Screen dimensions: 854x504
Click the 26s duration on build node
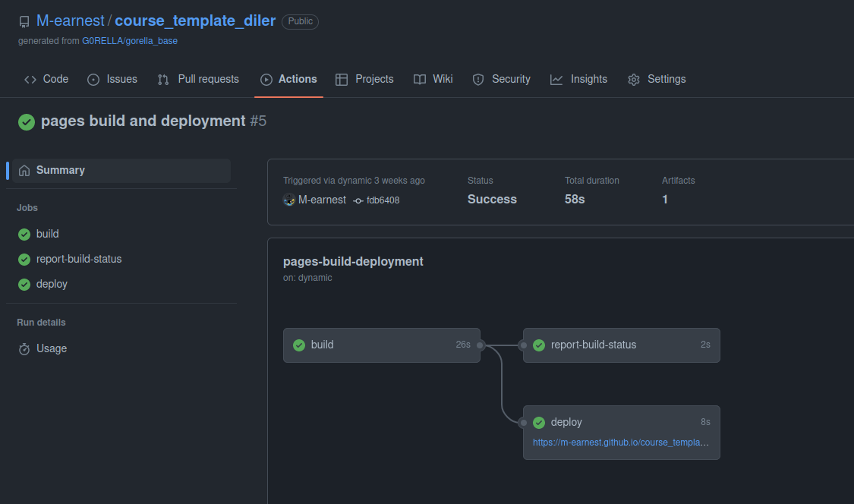(463, 345)
